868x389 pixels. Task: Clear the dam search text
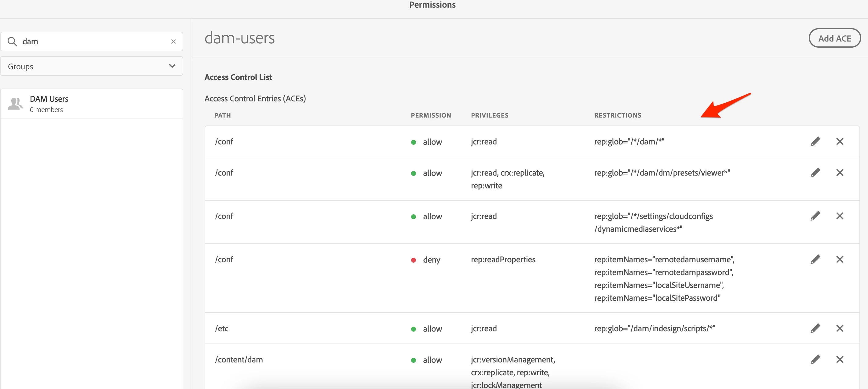[x=173, y=42]
